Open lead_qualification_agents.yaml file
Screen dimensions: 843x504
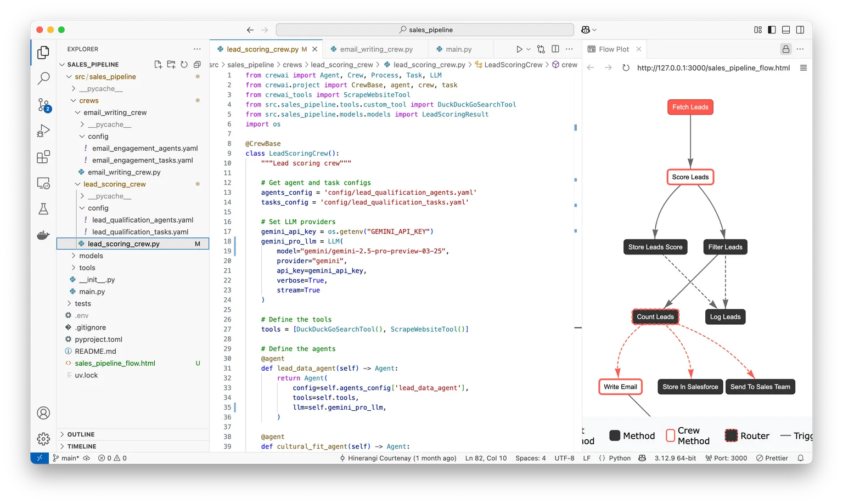point(143,220)
